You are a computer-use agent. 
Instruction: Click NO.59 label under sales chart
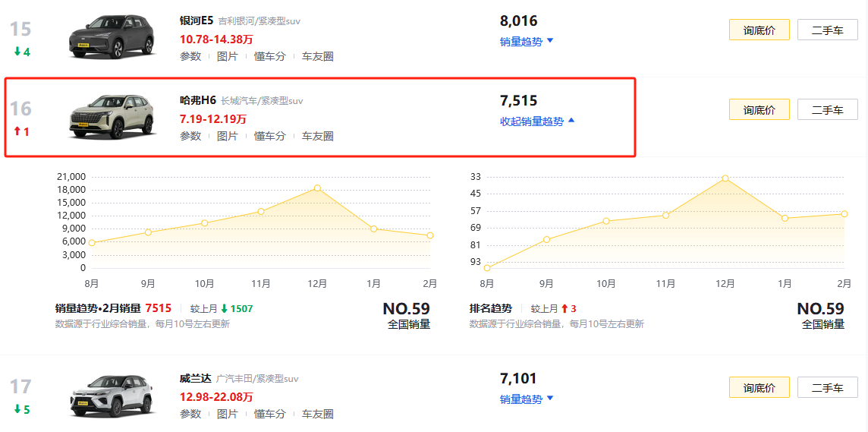(407, 308)
